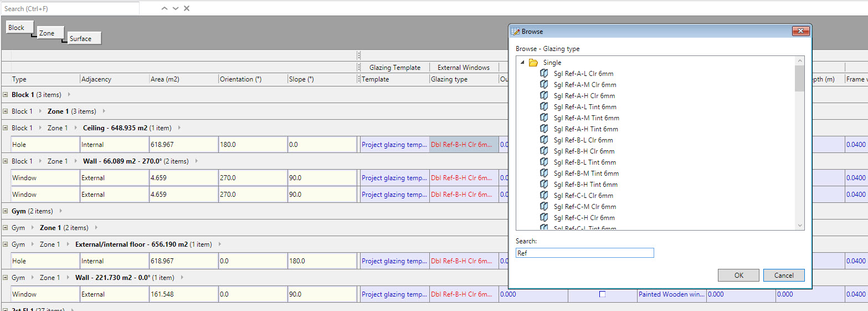
Task: Collapse Ceiling - 648.935 m2 group
Action: pyautogui.click(x=6, y=128)
